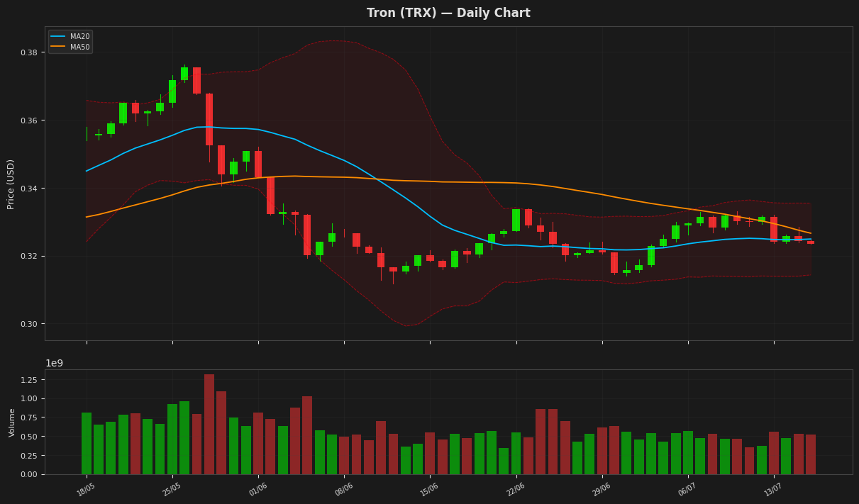This screenshot has width=859, height=504.
Task: Click the "Volume" axis label
Action: click(x=12, y=422)
